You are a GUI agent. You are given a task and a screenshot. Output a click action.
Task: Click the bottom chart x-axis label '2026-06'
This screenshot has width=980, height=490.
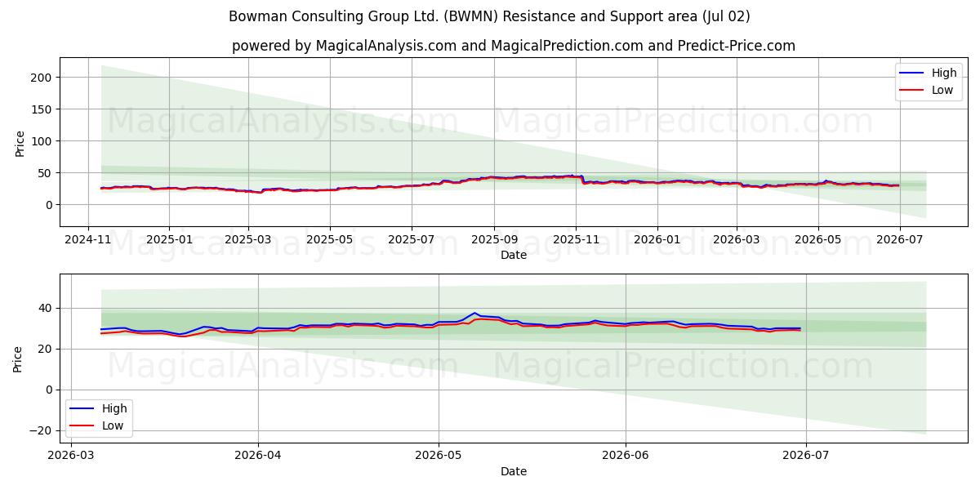coord(626,457)
